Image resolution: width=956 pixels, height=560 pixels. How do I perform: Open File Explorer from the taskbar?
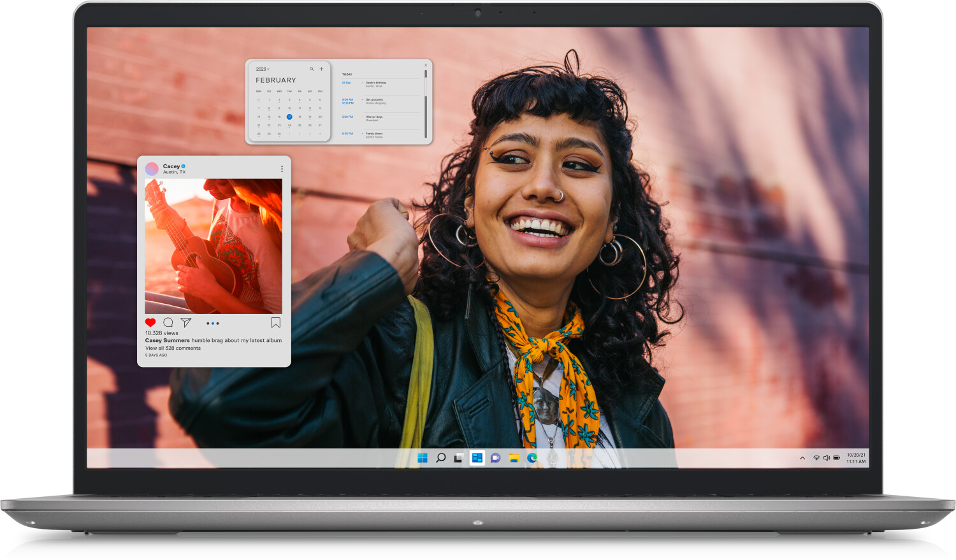514,458
